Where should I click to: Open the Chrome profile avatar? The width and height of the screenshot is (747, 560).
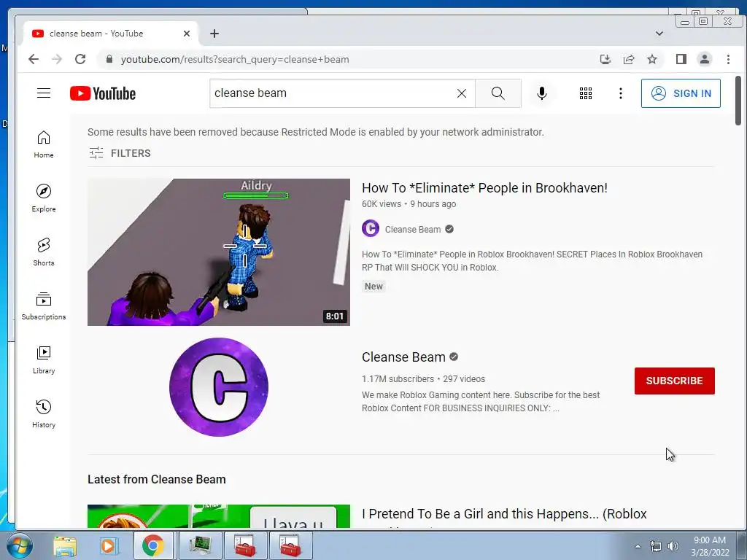coord(704,59)
